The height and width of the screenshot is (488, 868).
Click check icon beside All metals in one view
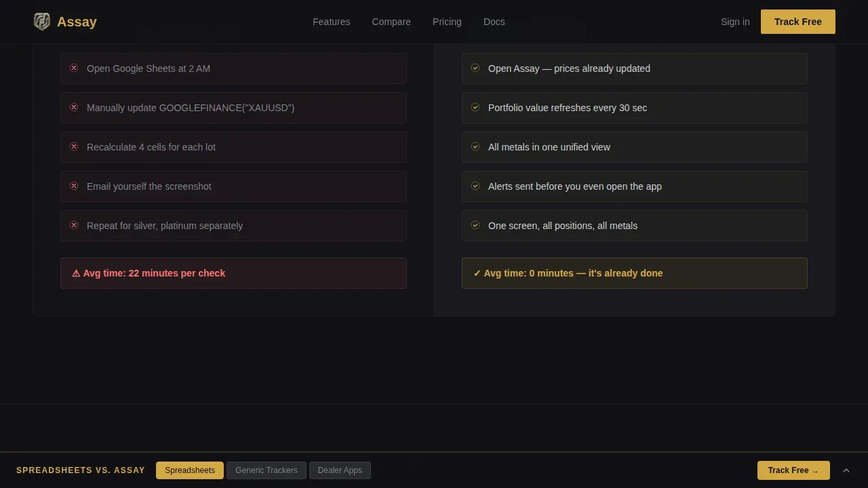tap(475, 146)
